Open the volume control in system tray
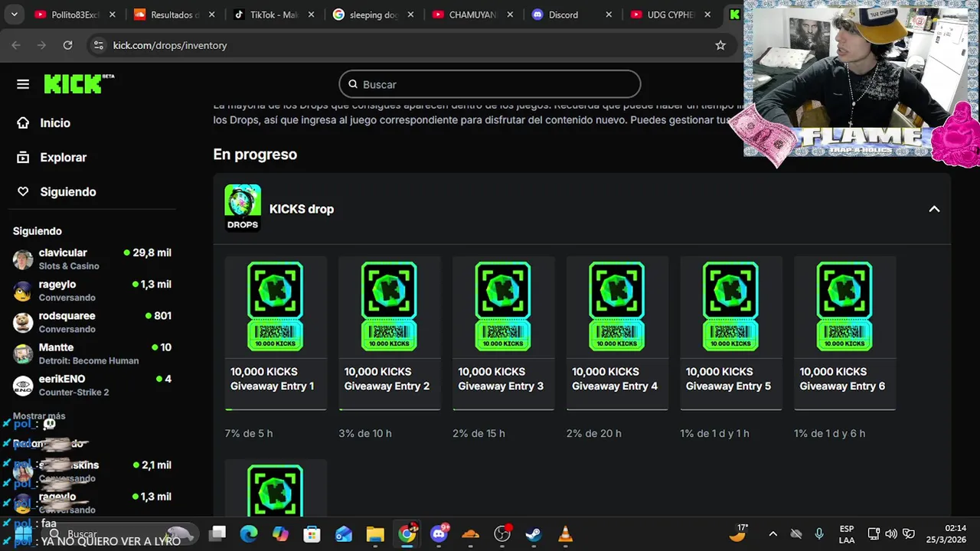980x551 pixels. 891,534
